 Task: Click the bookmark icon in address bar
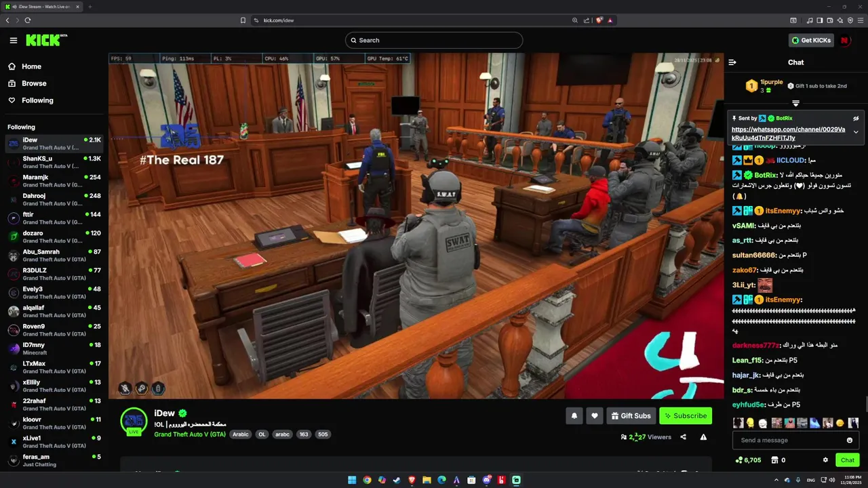click(243, 20)
